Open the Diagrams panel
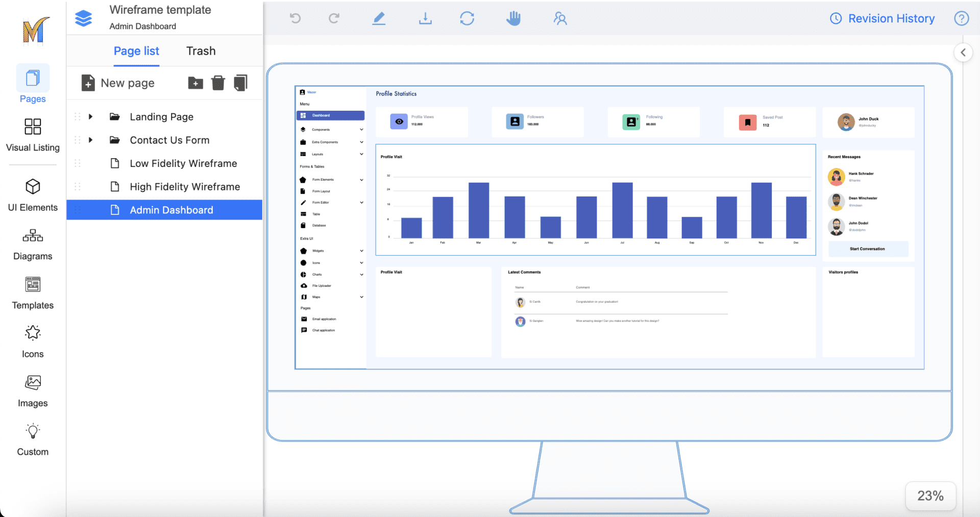The height and width of the screenshot is (517, 980). point(32,244)
